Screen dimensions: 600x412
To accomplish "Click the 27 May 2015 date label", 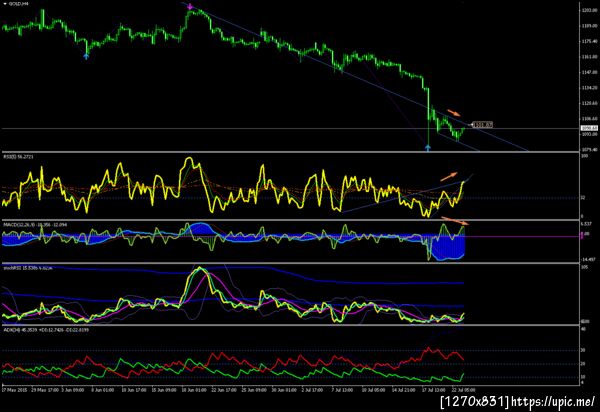I will pos(14,390).
